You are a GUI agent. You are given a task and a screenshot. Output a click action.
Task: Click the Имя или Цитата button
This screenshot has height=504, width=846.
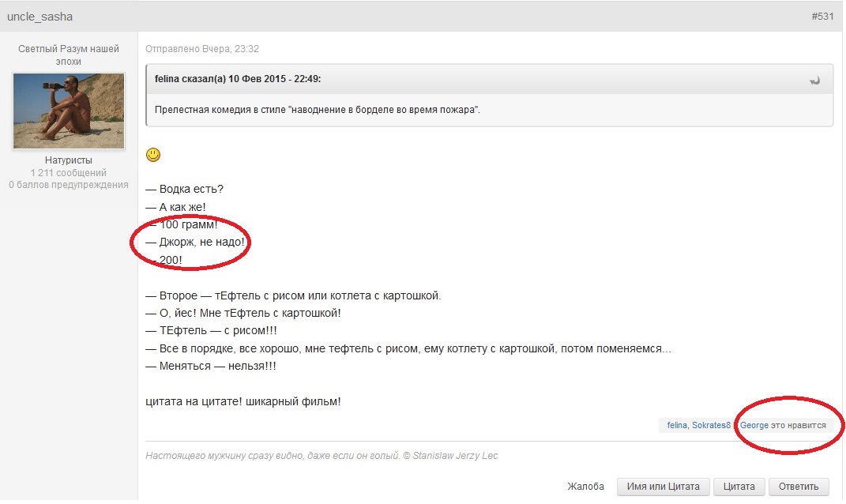coord(663,486)
